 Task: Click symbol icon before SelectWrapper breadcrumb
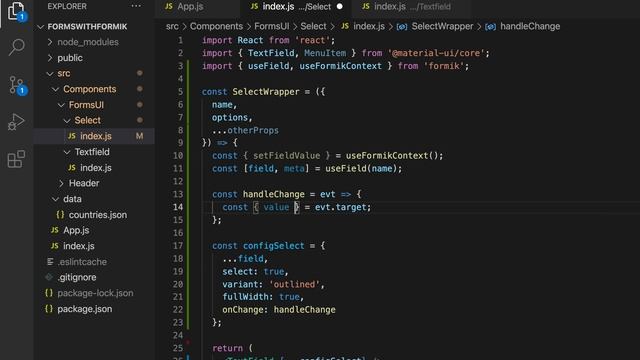coord(402,27)
